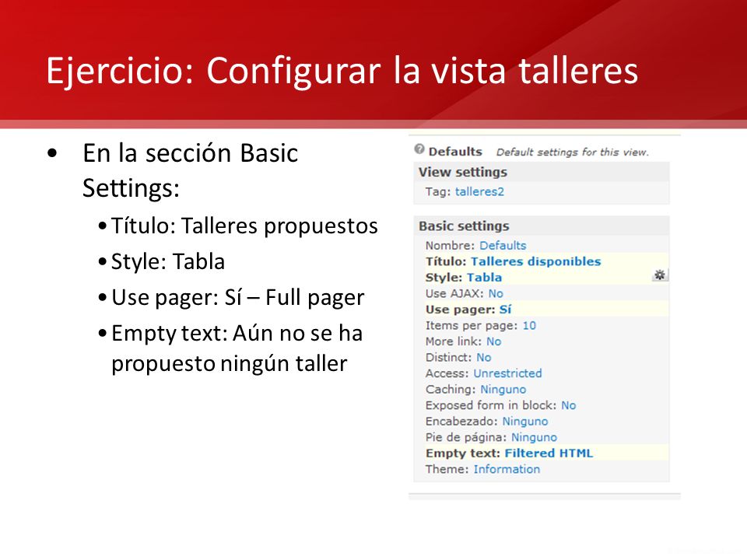Click text En la sección Basic Settings
The height and width of the screenshot is (560, 747).
coord(190,170)
